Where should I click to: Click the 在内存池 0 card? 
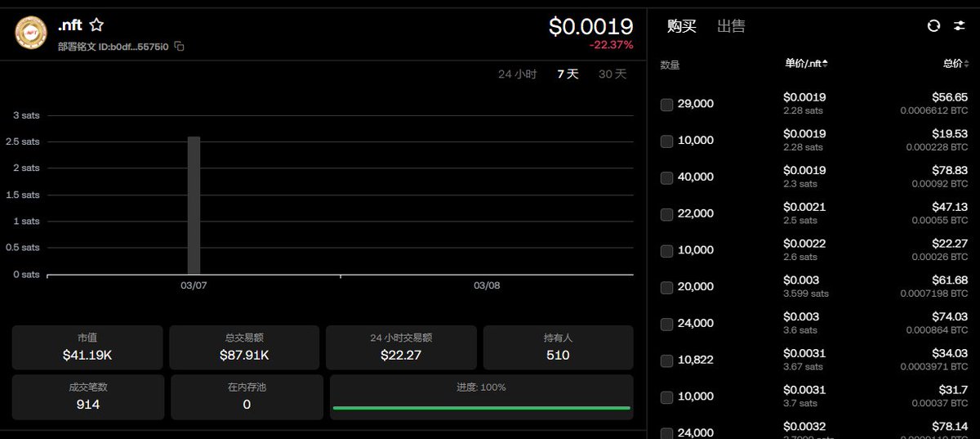[247, 396]
